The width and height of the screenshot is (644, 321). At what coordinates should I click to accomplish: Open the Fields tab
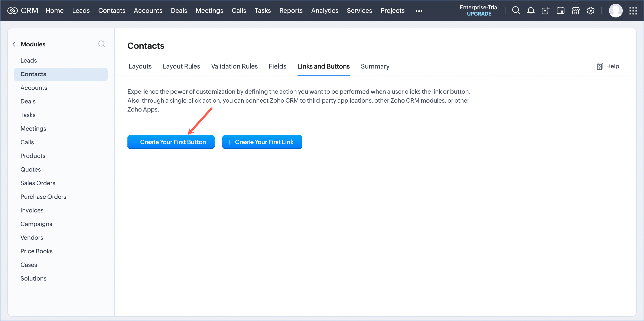(277, 66)
